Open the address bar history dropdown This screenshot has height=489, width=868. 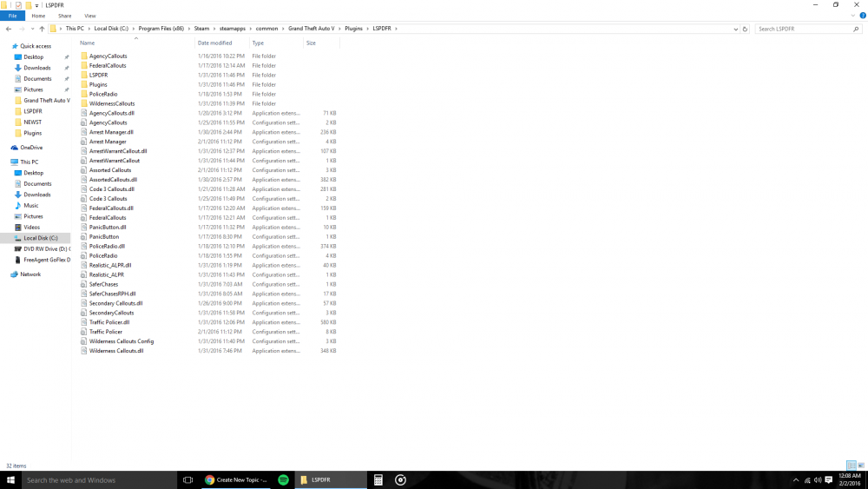point(736,29)
